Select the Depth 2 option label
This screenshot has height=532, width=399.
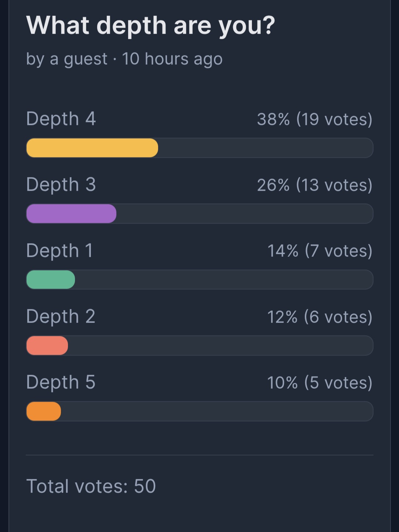61,317
